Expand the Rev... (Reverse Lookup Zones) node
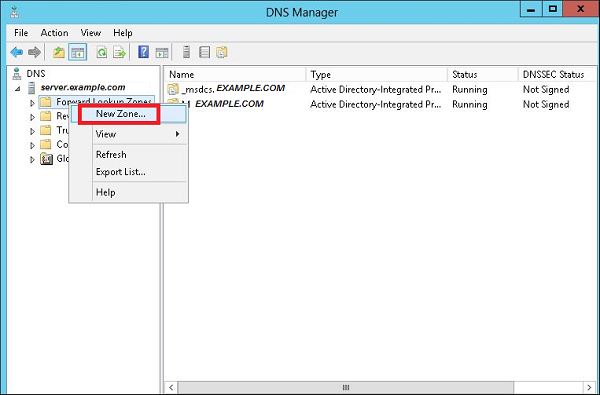Image resolution: width=600 pixels, height=395 pixels. 33,117
